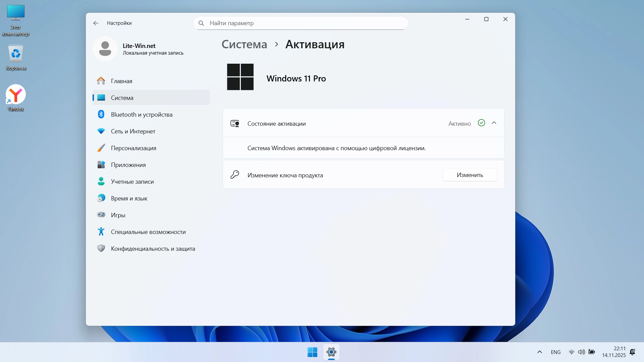
Task: Click the Сеть и Интернет Wi-Fi icon
Action: click(101, 131)
